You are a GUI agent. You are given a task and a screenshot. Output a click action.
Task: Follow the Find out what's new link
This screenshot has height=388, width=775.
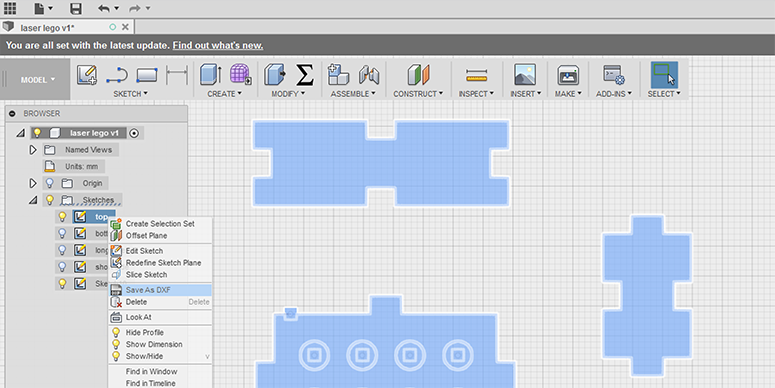pyautogui.click(x=217, y=45)
